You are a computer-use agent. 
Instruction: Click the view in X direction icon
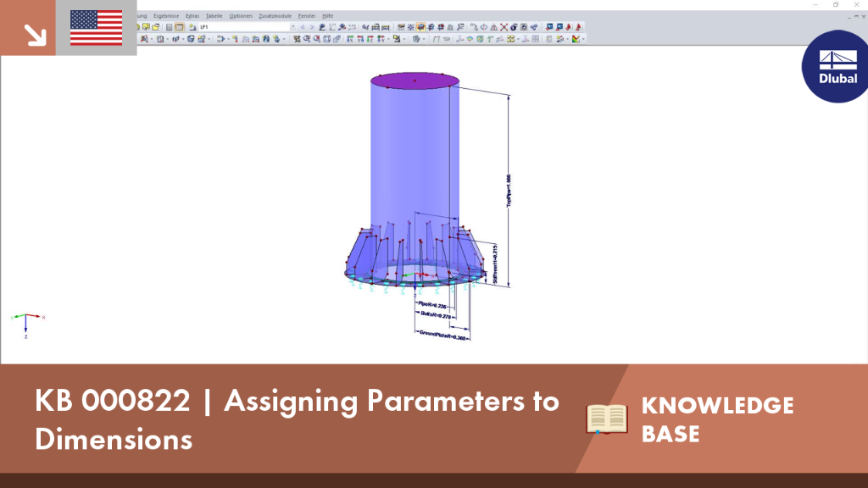click(350, 39)
